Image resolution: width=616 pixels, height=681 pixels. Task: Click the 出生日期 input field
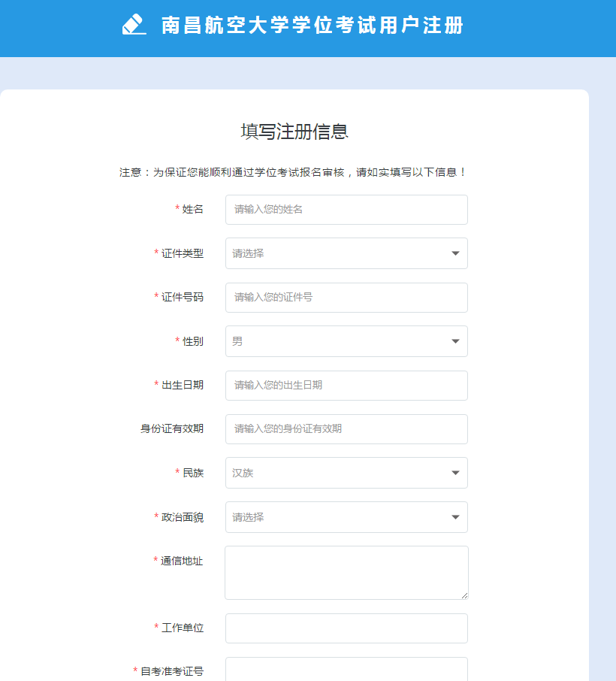346,386
